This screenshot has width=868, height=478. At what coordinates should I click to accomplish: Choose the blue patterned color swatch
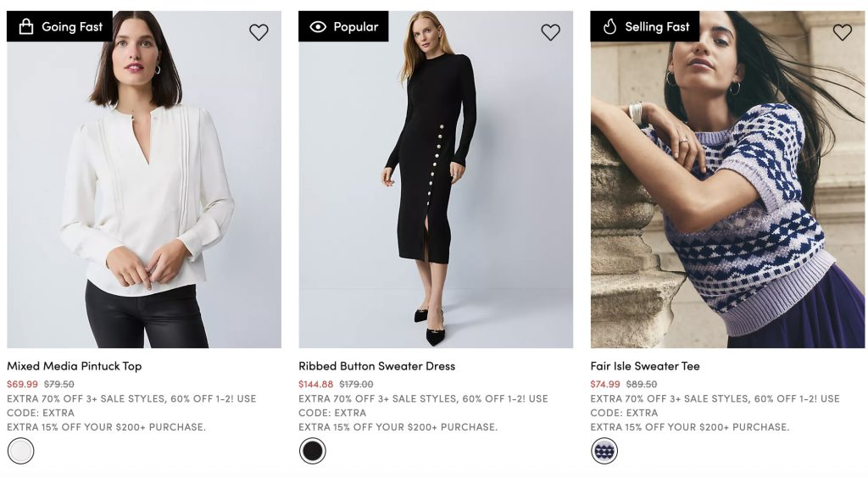click(x=604, y=451)
